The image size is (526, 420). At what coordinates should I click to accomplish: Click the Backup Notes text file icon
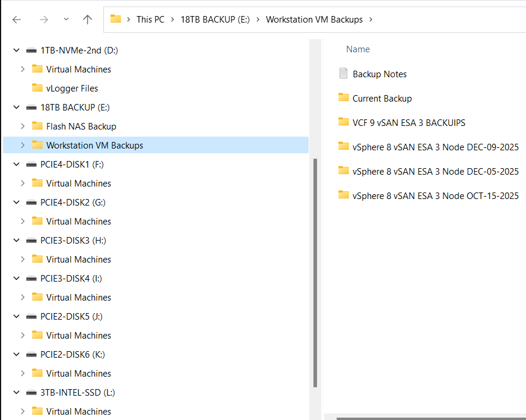click(x=343, y=74)
